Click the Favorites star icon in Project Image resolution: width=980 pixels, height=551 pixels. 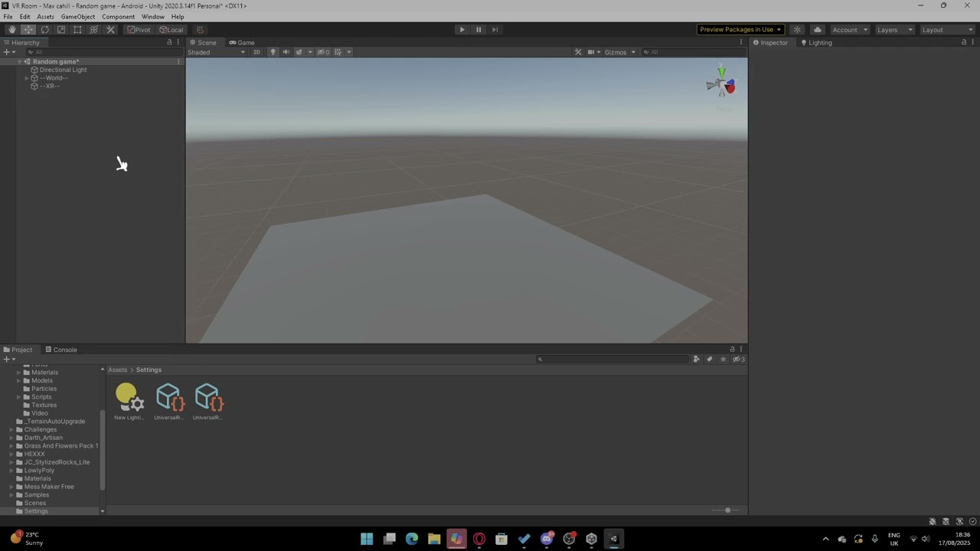point(723,359)
